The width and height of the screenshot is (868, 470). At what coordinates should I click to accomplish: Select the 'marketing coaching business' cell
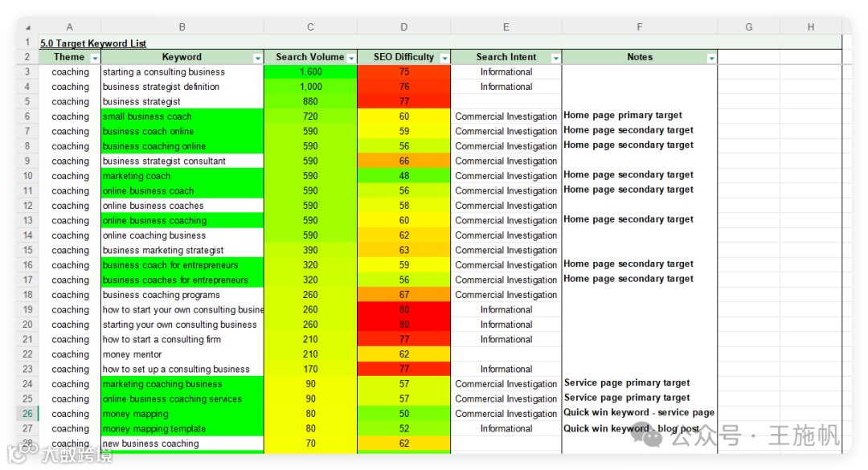coord(182,384)
